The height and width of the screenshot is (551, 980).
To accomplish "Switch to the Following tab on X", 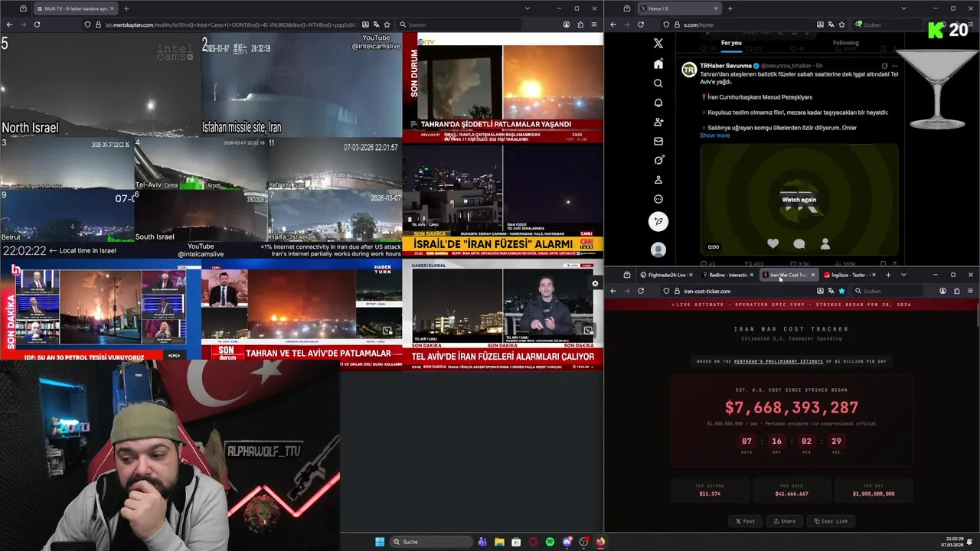I will click(846, 43).
